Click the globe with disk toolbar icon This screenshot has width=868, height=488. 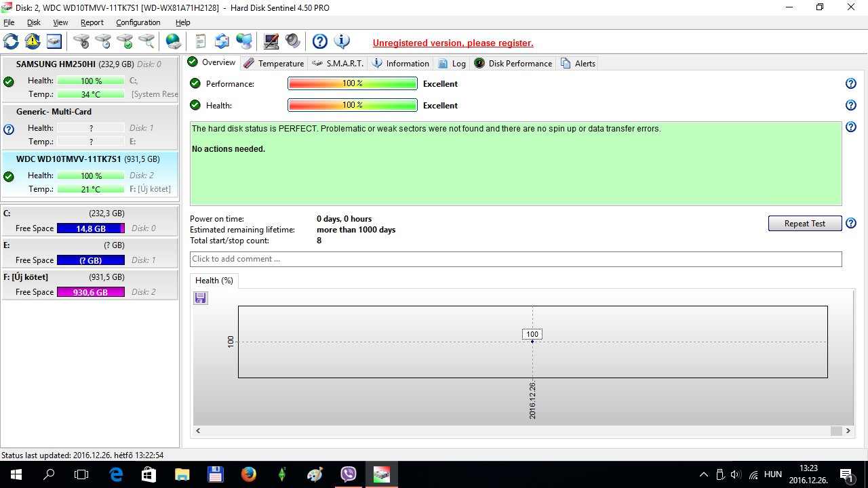click(x=174, y=41)
